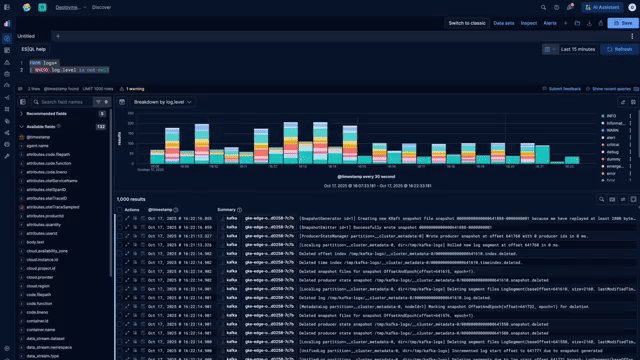Toggle the field list sidebar icon
This screenshot has height=360, width=640.
pos(23,102)
